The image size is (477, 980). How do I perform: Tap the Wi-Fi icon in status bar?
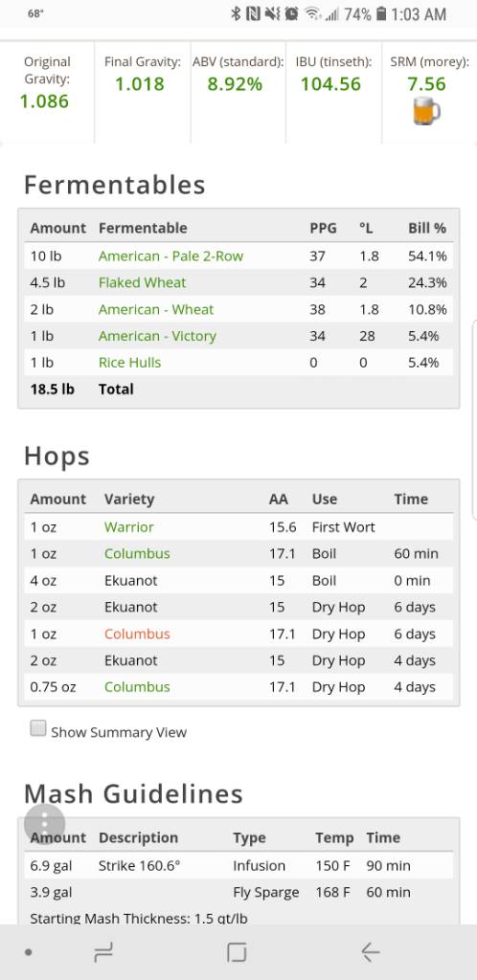coord(312,13)
